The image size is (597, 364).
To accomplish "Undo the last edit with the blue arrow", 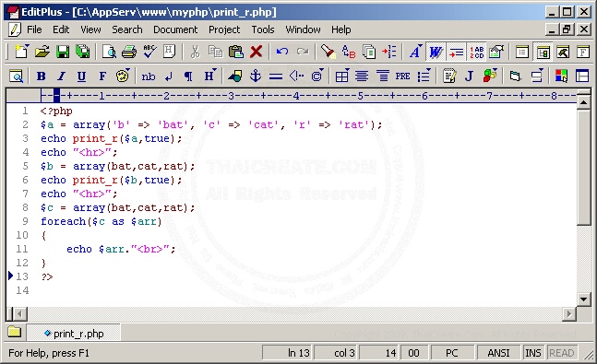I will pyautogui.click(x=282, y=52).
